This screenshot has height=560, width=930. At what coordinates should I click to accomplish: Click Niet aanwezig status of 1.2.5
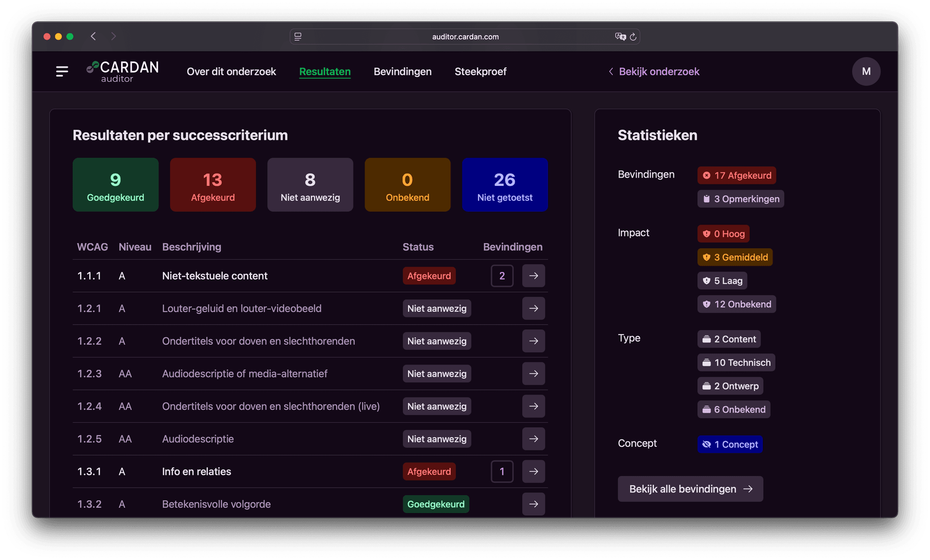coord(436,439)
